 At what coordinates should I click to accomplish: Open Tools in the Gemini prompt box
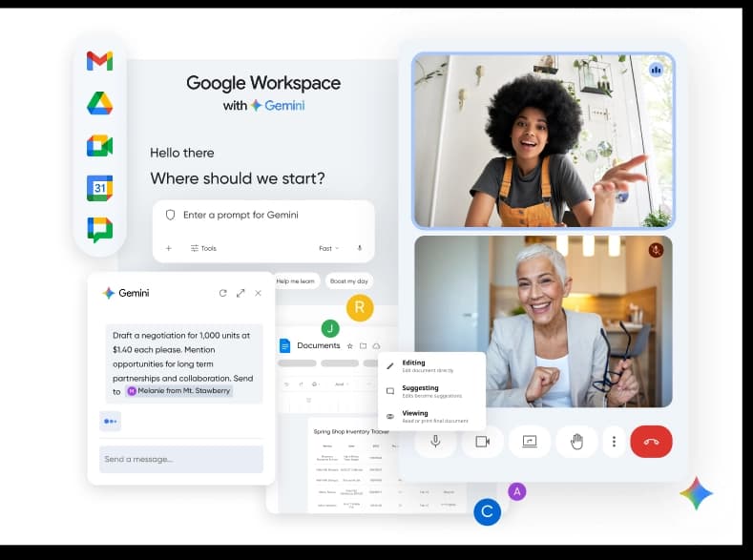(203, 248)
